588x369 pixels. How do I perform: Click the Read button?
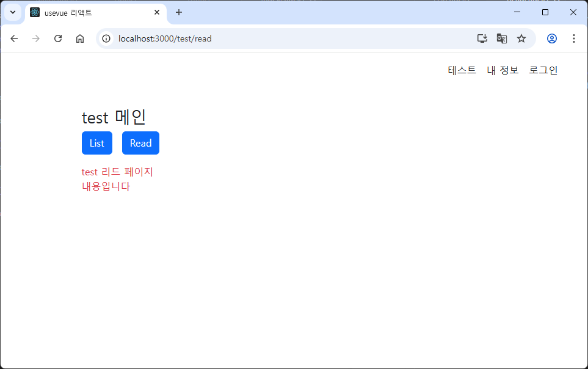pos(140,143)
